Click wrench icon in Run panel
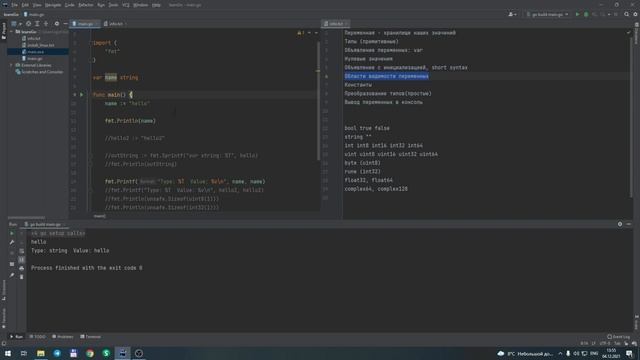Viewport: 640px width, 360px height. tap(12, 242)
